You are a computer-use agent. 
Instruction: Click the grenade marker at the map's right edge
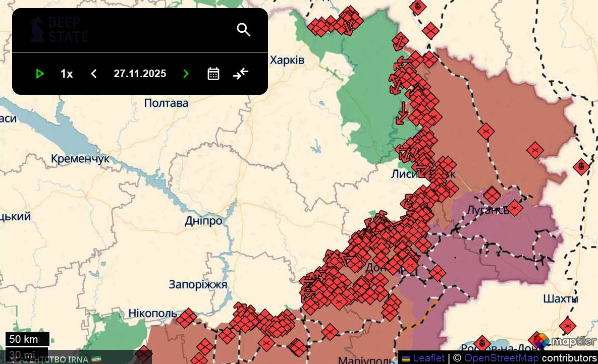click(x=580, y=166)
